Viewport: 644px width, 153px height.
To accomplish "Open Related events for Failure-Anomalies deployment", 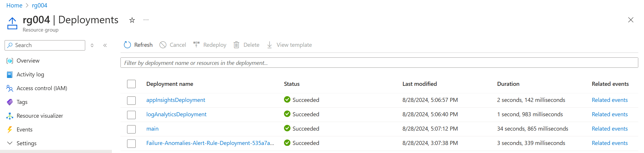I will [x=610, y=143].
